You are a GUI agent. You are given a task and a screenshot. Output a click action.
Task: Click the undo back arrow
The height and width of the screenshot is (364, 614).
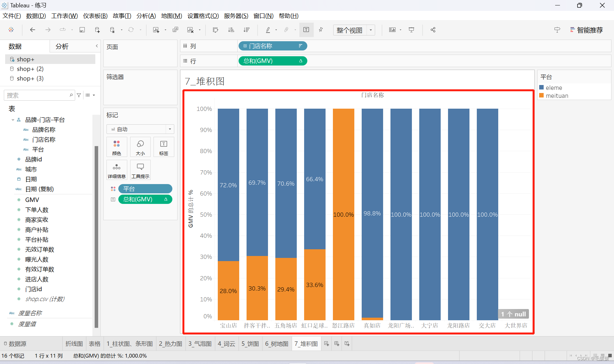point(33,30)
